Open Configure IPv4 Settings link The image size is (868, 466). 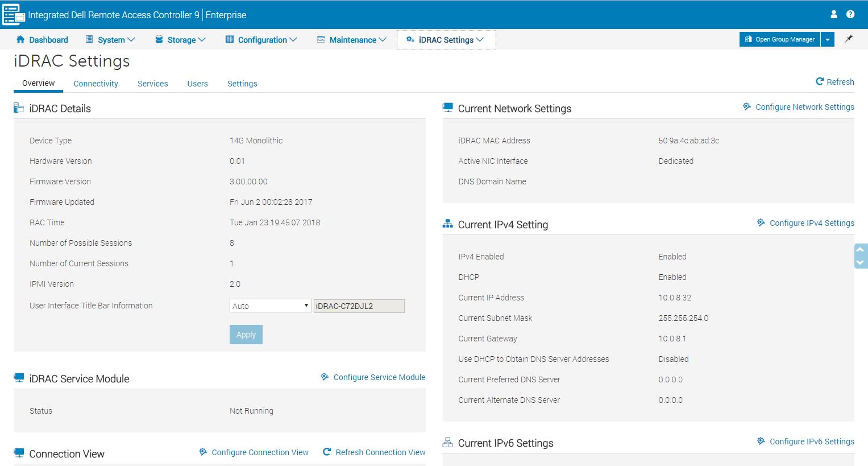coord(811,223)
